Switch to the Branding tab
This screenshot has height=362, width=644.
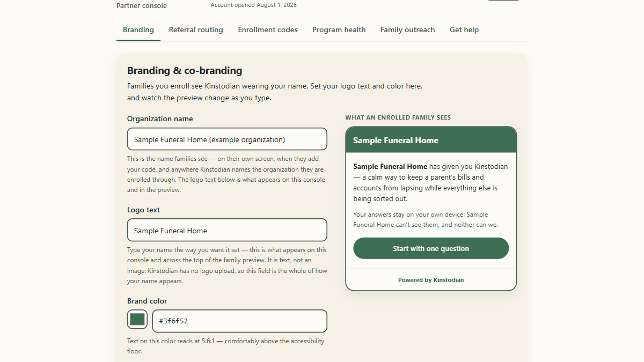pyautogui.click(x=138, y=30)
